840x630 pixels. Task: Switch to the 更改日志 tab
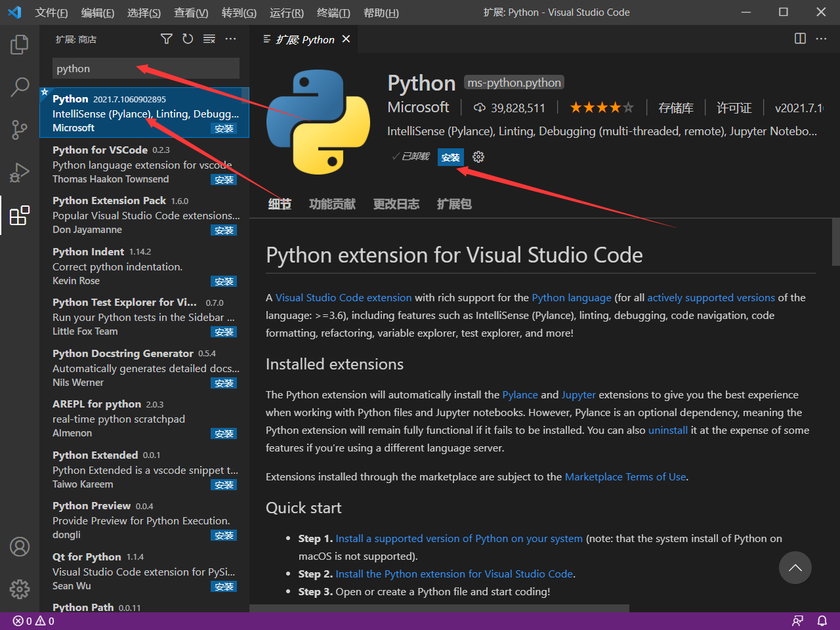(396, 204)
